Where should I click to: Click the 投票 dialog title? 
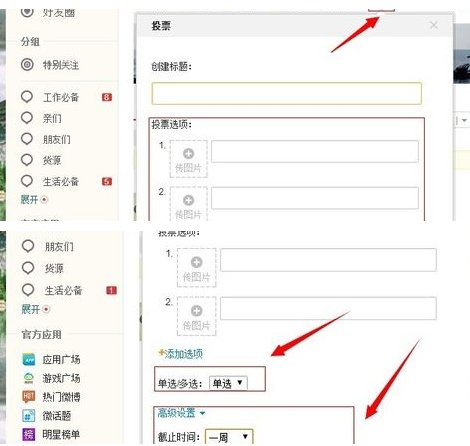(161, 26)
